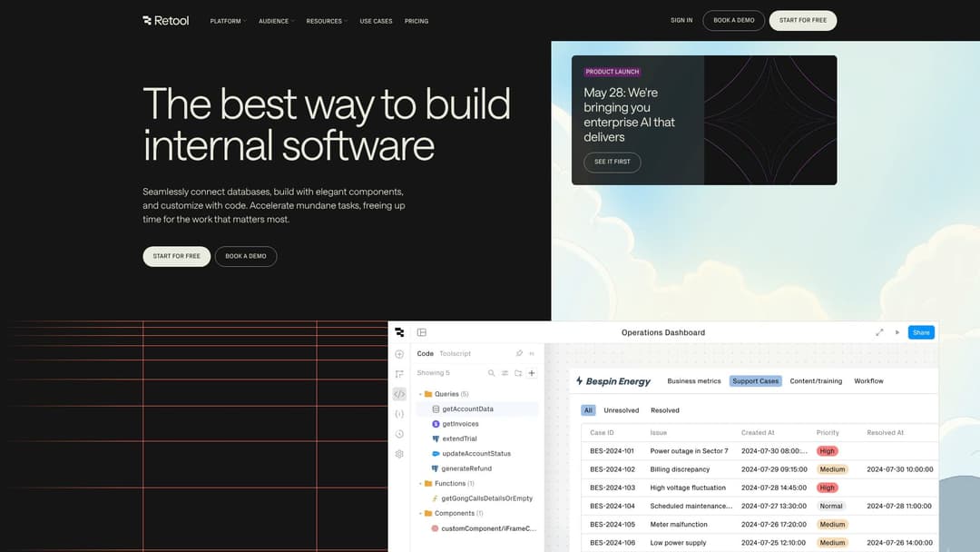The image size is (980, 552).
Task: Click the Product Launch badge
Action: point(612,72)
